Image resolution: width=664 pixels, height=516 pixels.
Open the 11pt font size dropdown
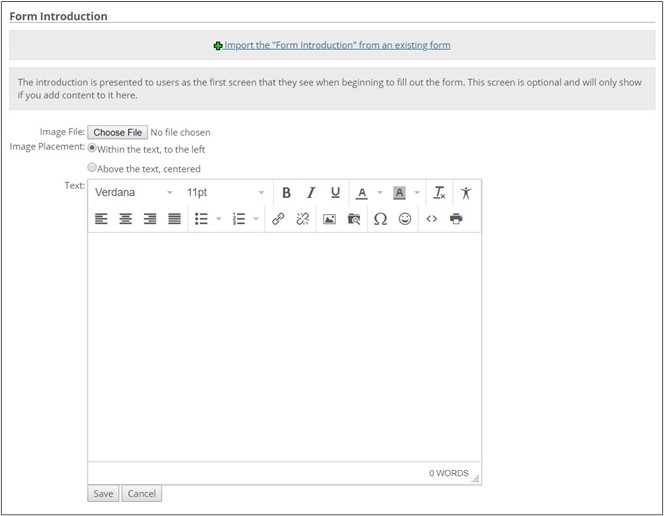pyautogui.click(x=225, y=193)
